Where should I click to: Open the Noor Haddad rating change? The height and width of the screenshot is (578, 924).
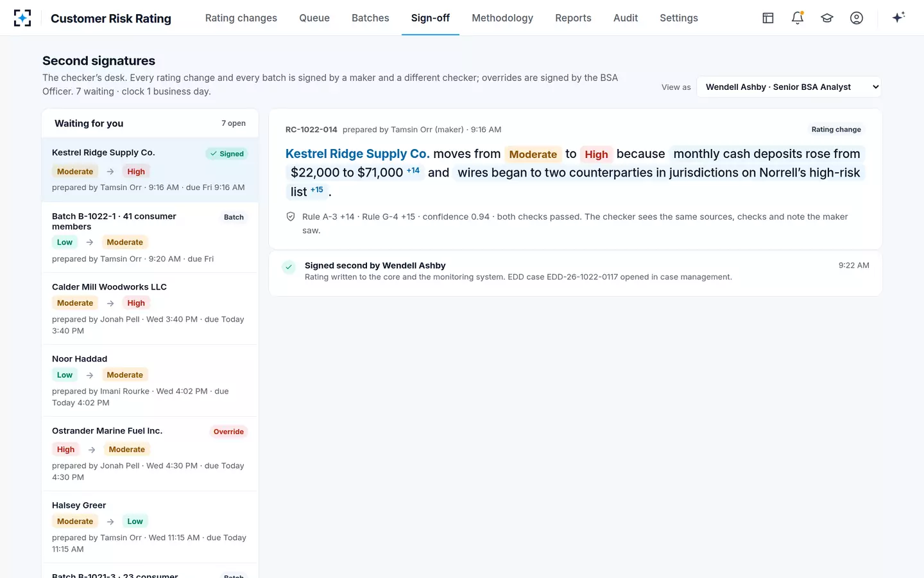click(150, 381)
